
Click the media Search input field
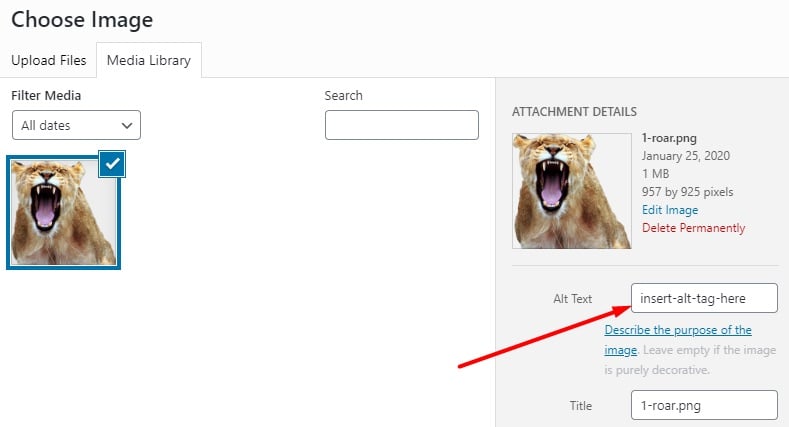[402, 125]
